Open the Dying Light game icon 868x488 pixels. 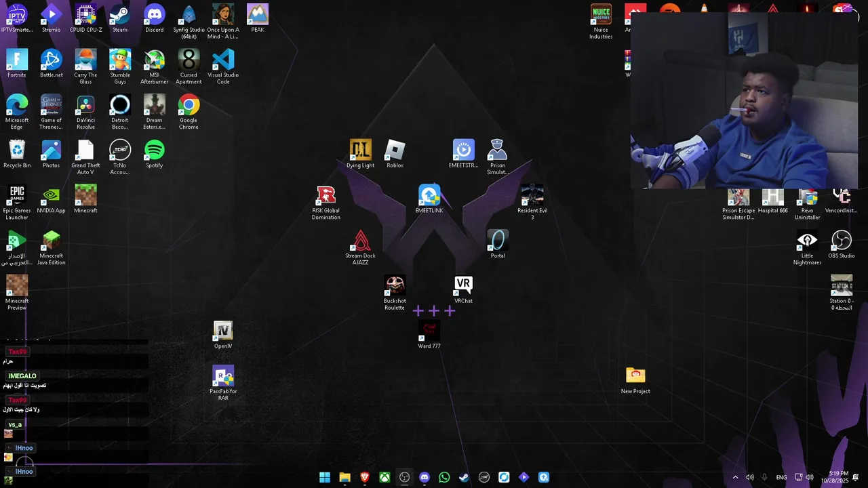point(361,154)
